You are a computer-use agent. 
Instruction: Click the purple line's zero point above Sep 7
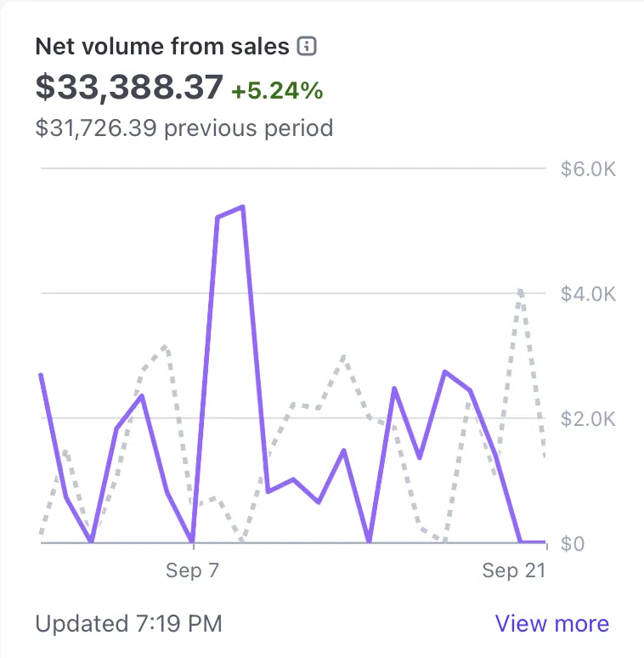(193, 542)
